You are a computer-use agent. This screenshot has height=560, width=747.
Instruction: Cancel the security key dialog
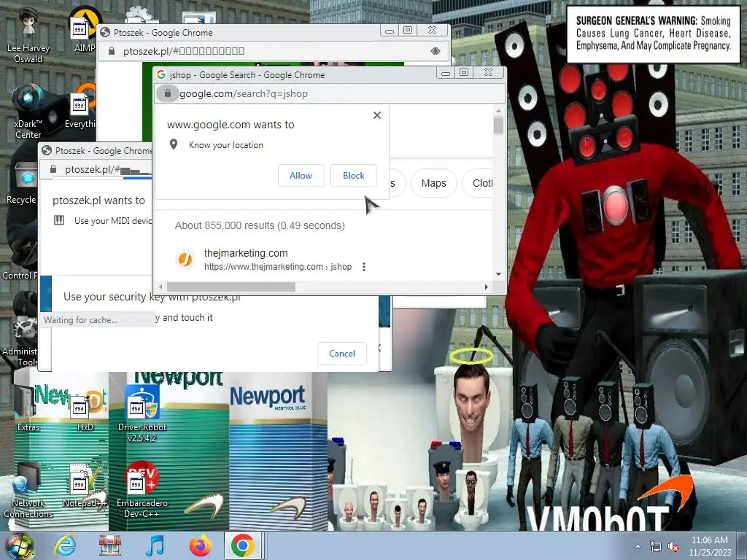tap(342, 354)
